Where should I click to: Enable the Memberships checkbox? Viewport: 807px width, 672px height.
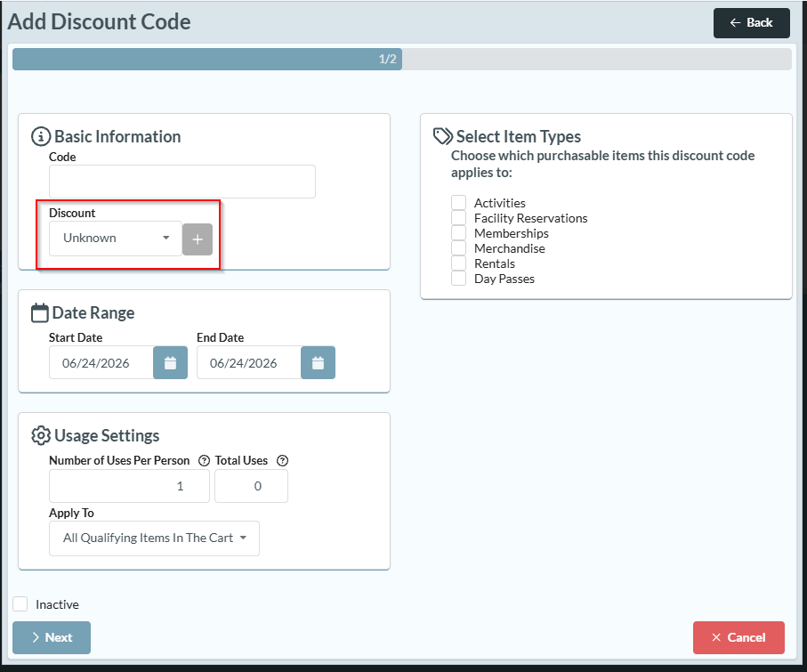(x=458, y=233)
